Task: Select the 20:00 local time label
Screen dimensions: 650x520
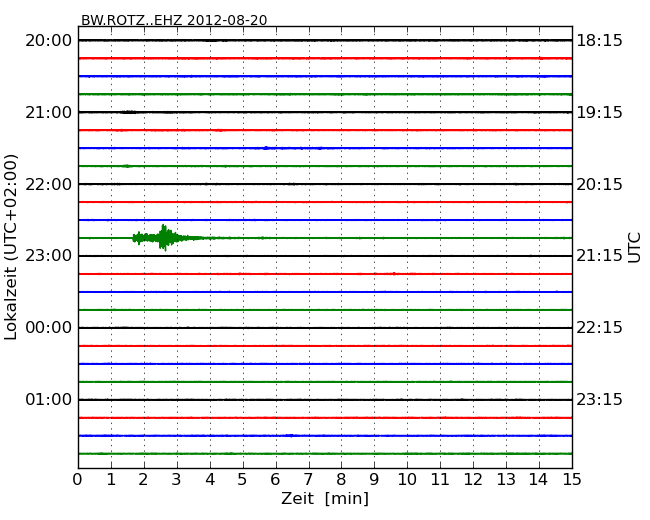Action: [x=49, y=41]
